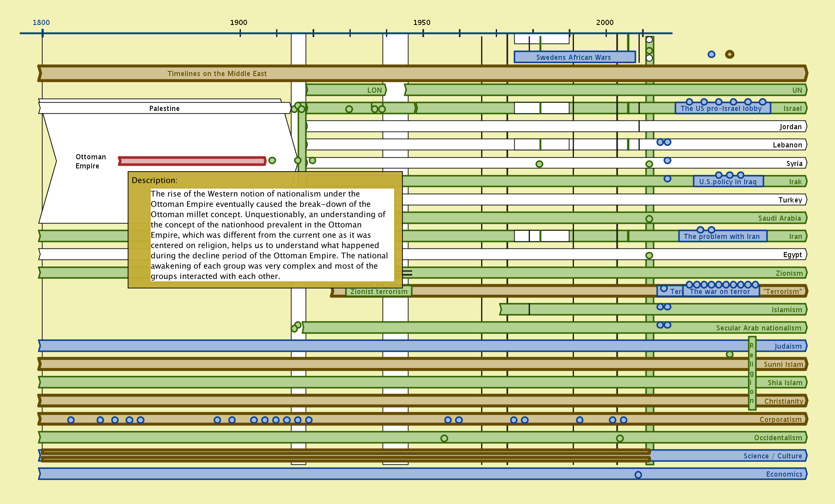Click The problem with Iran timeline box
835x504 pixels.
[x=722, y=237]
